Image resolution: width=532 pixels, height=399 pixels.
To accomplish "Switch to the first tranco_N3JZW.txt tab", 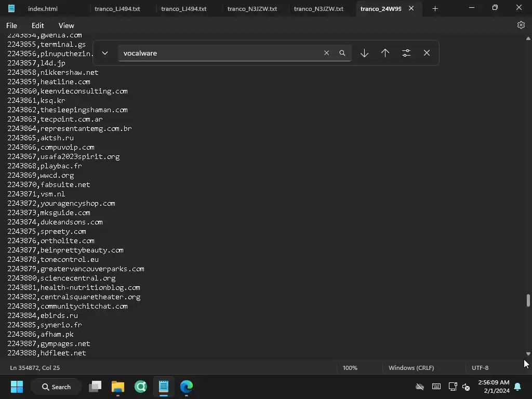I will point(252,9).
